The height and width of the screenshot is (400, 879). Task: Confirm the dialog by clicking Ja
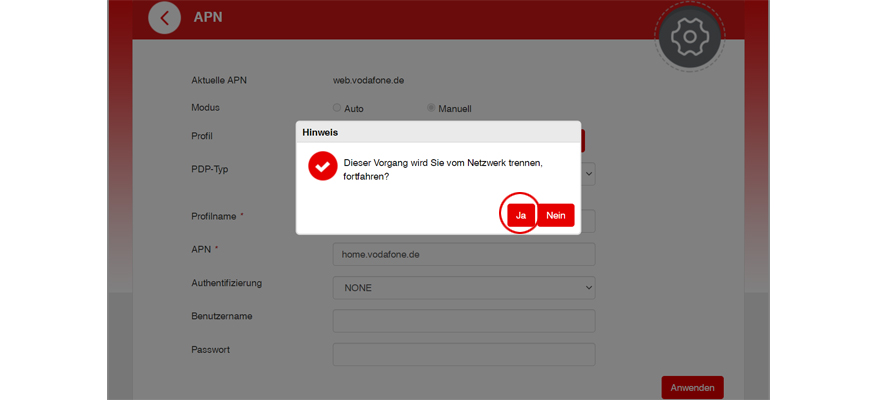tap(520, 215)
